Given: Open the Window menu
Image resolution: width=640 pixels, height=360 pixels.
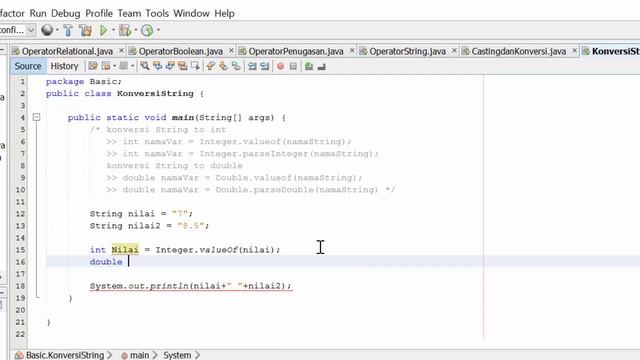Looking at the screenshot, I should point(191,13).
